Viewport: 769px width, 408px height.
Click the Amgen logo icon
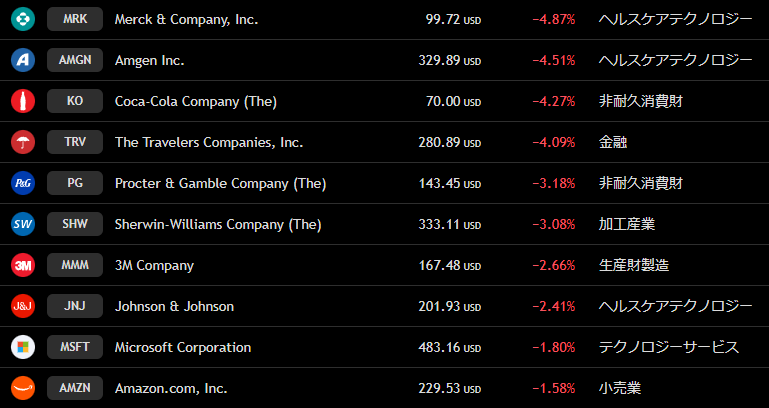[x=23, y=60]
